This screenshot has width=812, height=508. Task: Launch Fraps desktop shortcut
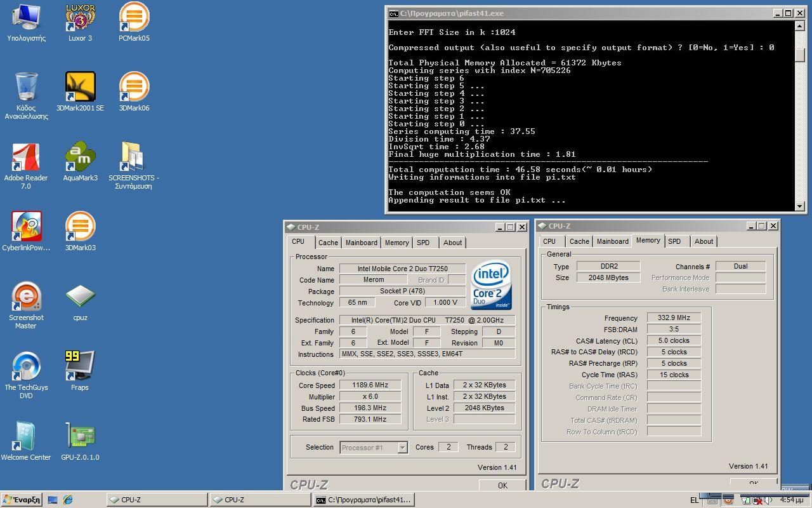(80, 371)
